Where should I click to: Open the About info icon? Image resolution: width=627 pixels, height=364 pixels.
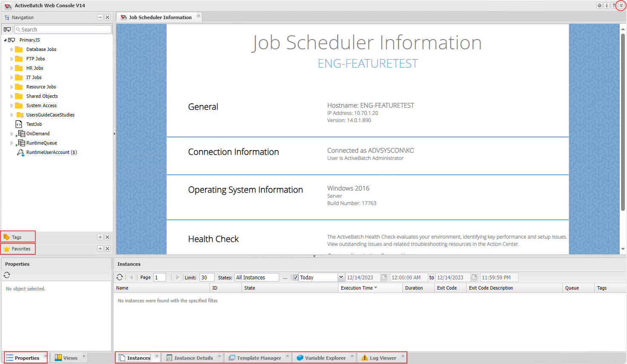click(x=607, y=6)
